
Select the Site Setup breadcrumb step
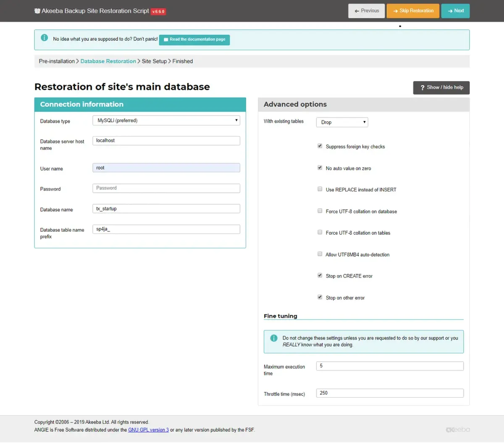click(x=154, y=61)
